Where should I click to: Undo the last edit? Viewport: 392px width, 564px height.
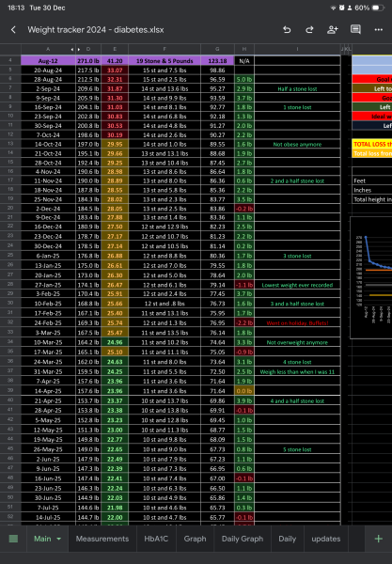tap(287, 30)
